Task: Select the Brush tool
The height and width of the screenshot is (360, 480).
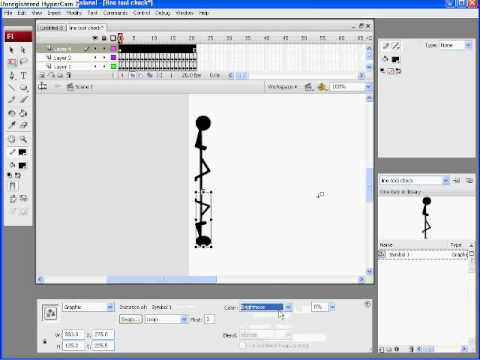Action: point(23,100)
